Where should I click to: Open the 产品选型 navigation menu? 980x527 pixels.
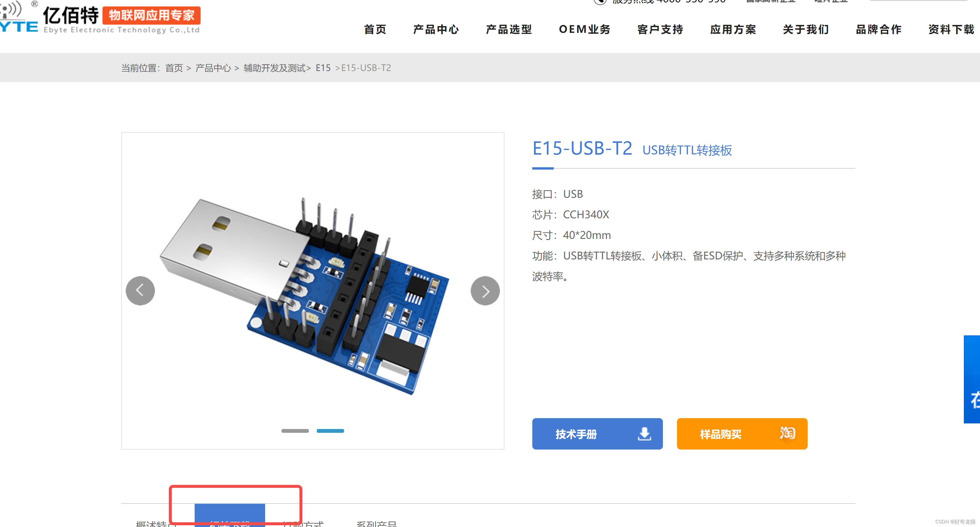(x=508, y=29)
